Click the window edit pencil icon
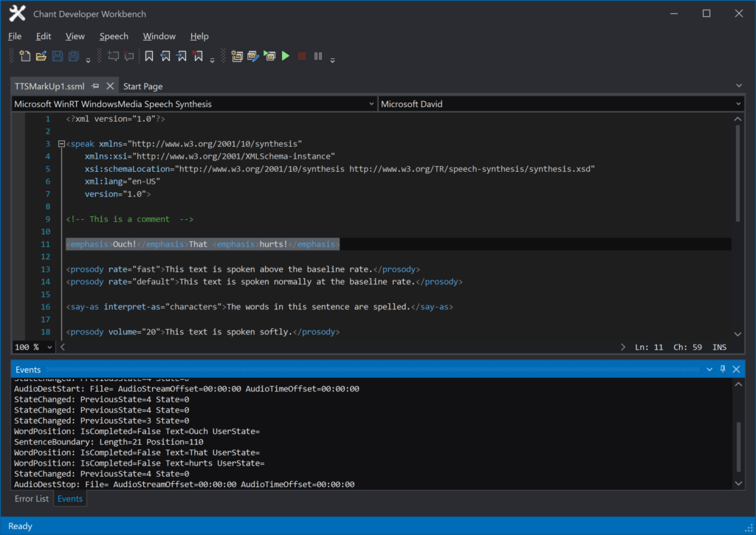Screen dimensions: 756x535 pos(253,56)
